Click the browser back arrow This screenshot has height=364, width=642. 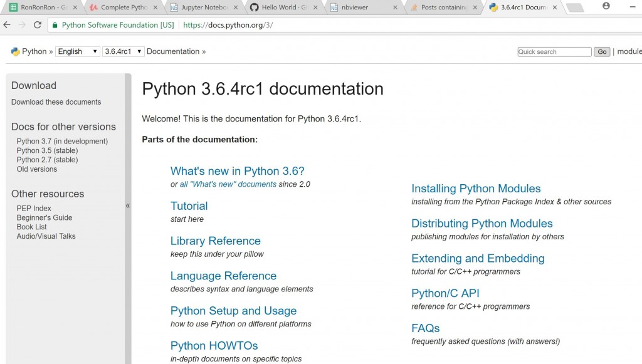[7, 25]
